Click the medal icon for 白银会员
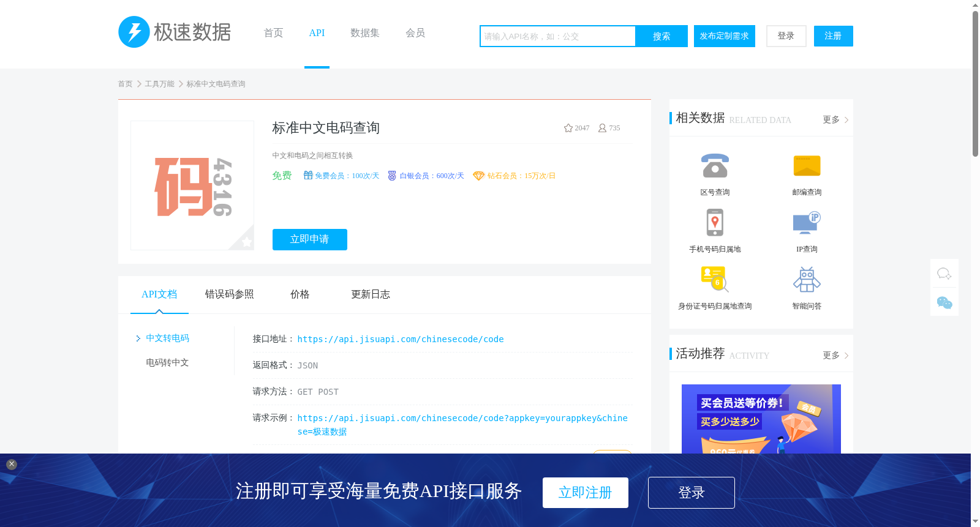The width and height of the screenshot is (980, 527). [x=392, y=176]
